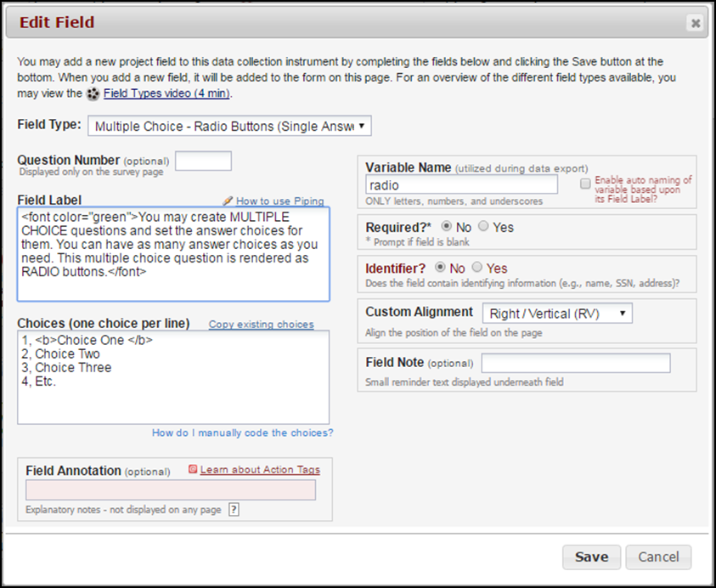Click into the Variable Name field
The image size is (716, 588).
(x=461, y=184)
